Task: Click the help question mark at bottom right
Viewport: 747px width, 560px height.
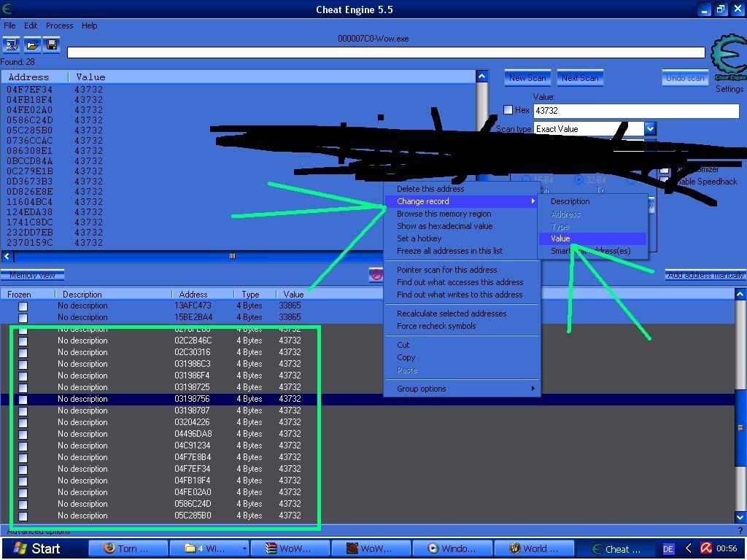Action: tap(740, 530)
